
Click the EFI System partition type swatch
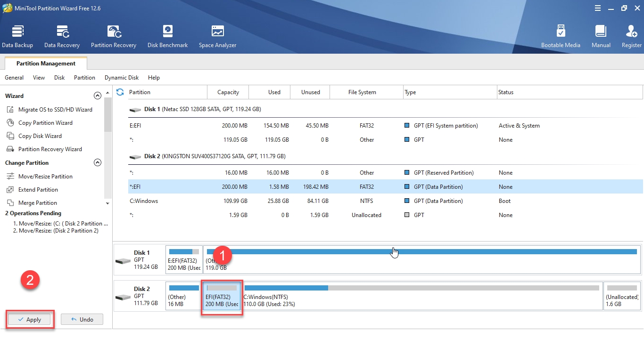[x=407, y=126]
